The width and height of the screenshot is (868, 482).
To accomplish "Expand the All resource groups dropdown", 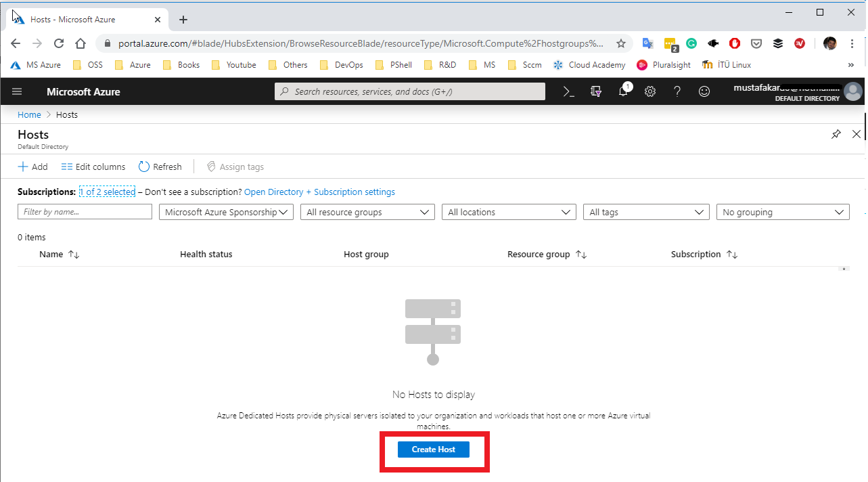I will (x=367, y=212).
